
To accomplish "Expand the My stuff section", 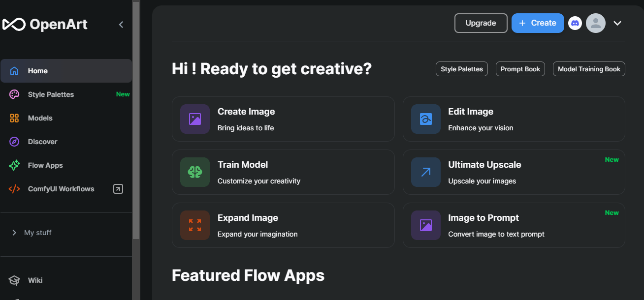I will point(14,233).
